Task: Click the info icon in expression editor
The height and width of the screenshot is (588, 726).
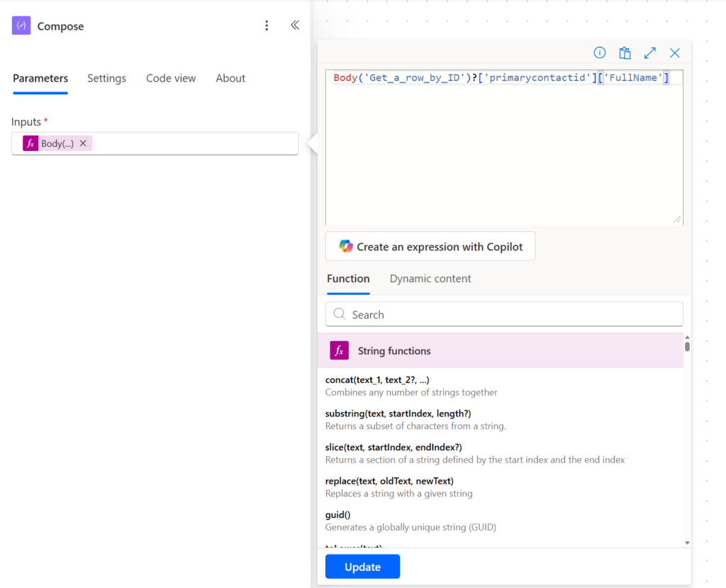Action: coord(600,53)
